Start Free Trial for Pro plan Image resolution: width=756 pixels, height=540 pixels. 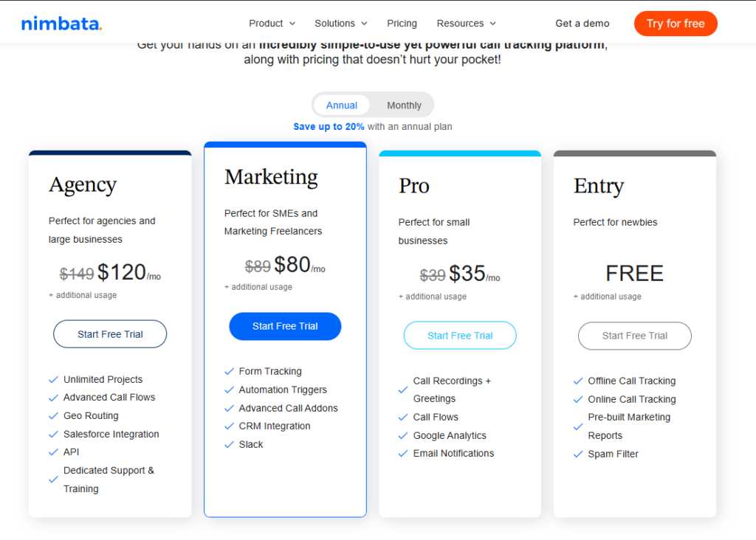click(x=460, y=336)
